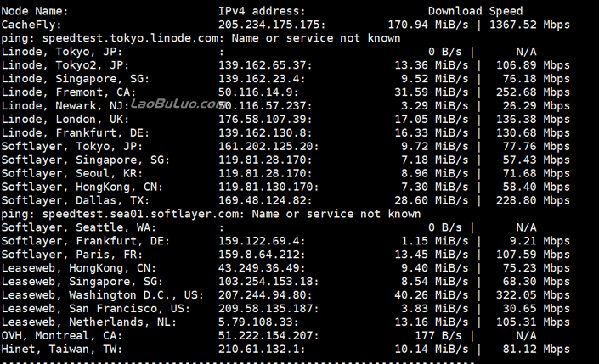Click the 252.68 Mbps Fremont speed value
Viewport: 599px width, 364px height.
pos(533,92)
